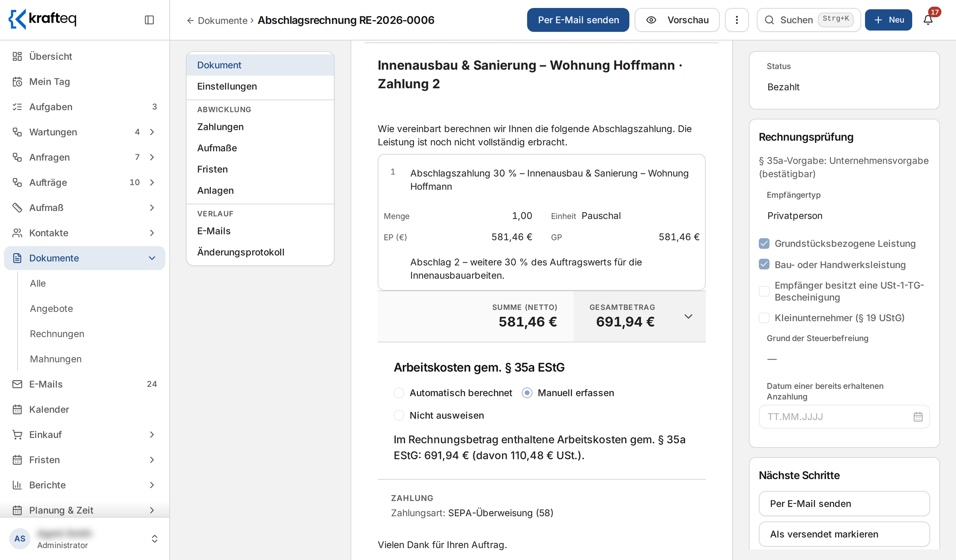Click the AS user avatar

click(x=20, y=539)
